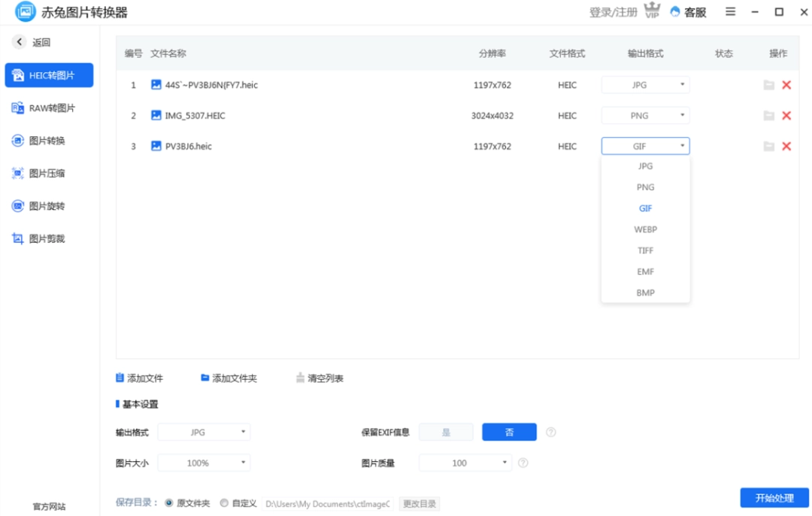Start conversion with 开始处理
Viewport: 812px width, 516px height.
tap(774, 497)
